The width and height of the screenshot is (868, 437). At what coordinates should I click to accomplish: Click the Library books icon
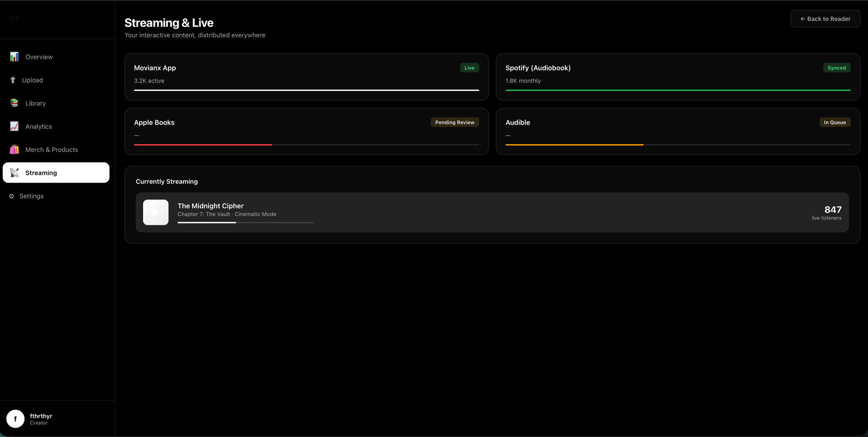tap(15, 103)
